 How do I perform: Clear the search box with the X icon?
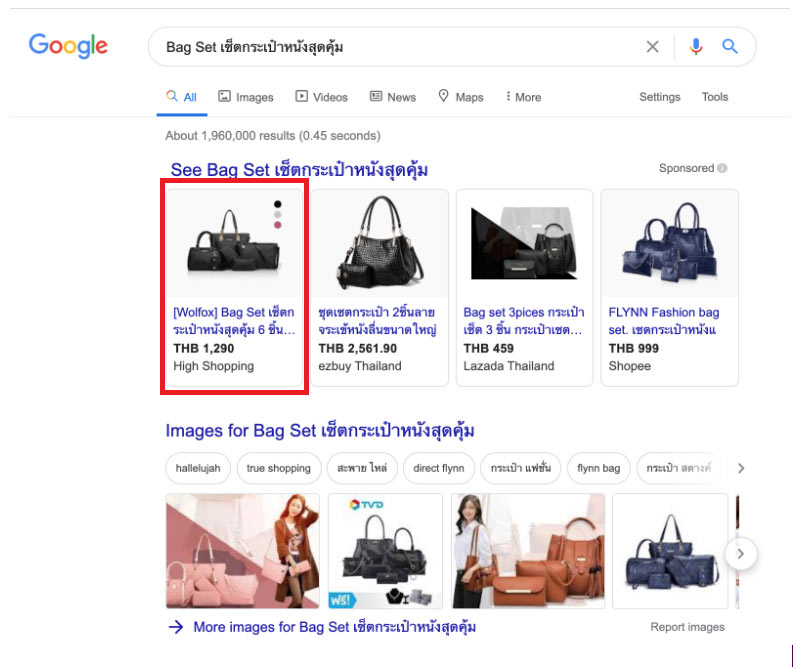click(x=652, y=47)
